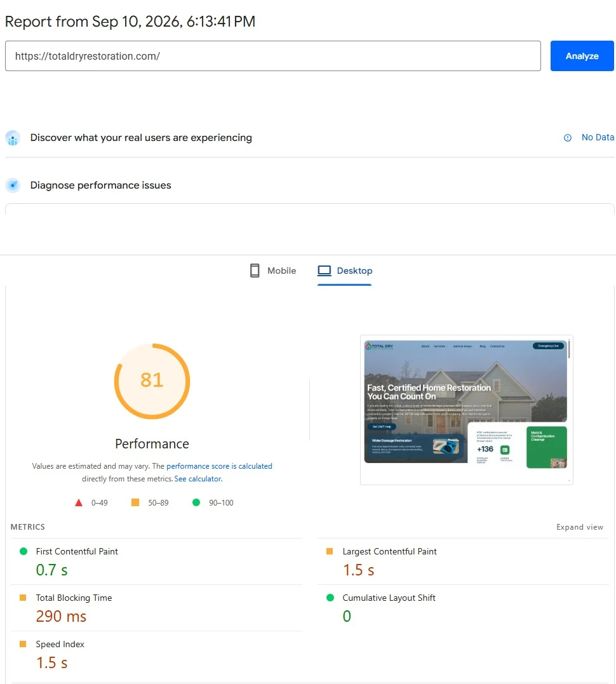The height and width of the screenshot is (684, 616).
Task: Click the Speed Index label
Action: click(x=60, y=644)
